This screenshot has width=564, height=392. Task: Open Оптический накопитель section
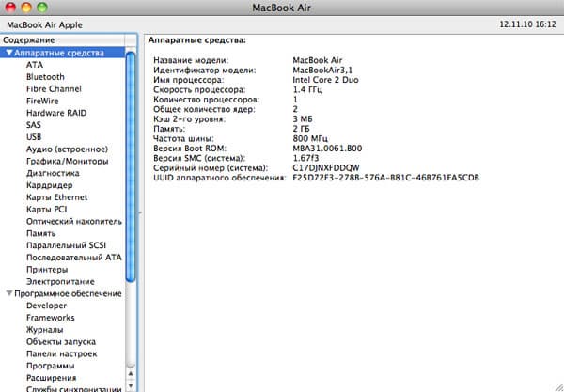click(x=74, y=222)
